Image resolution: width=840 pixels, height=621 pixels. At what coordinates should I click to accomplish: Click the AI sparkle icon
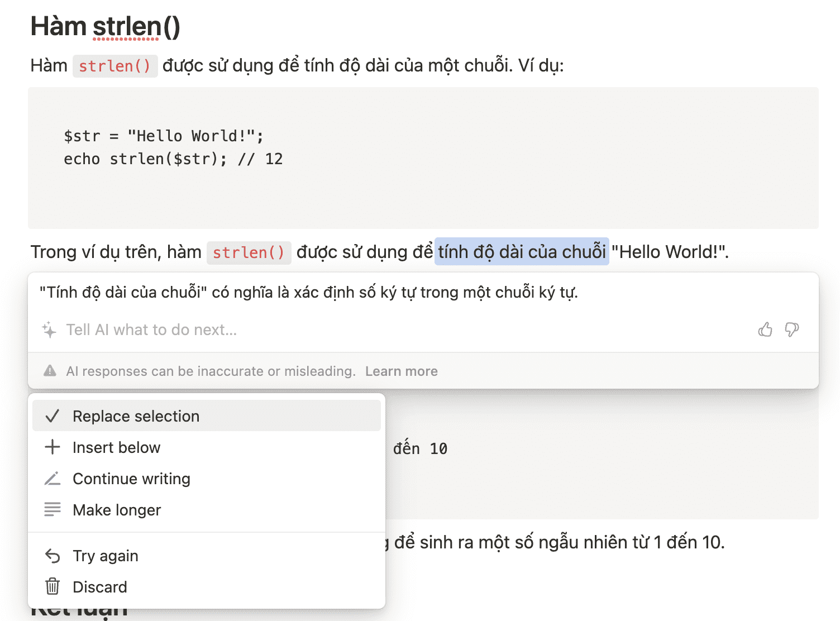click(49, 330)
